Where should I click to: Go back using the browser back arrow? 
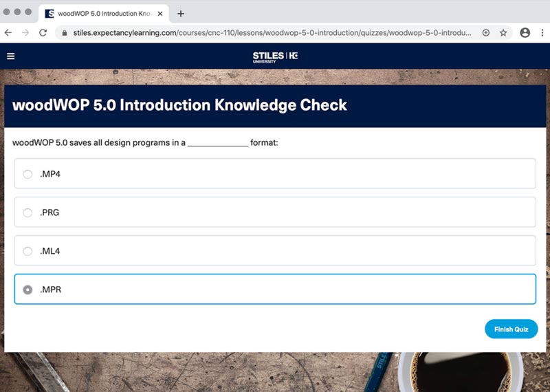pyautogui.click(x=8, y=32)
